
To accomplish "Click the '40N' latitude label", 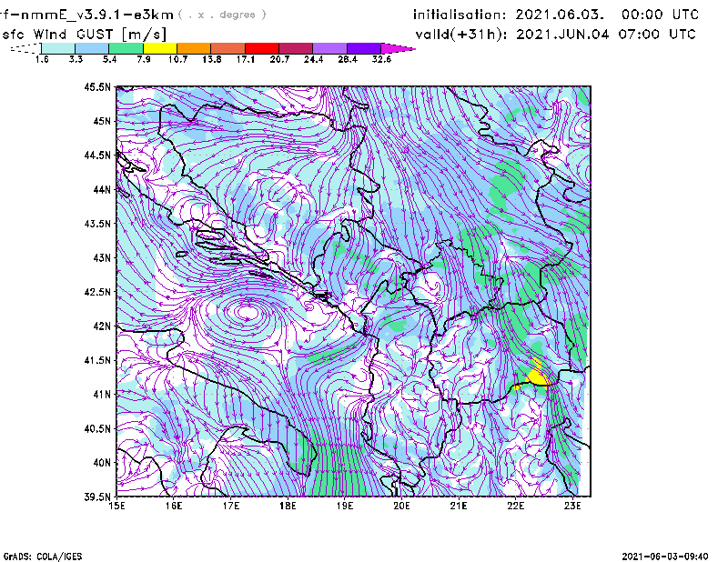I will pos(102,463).
